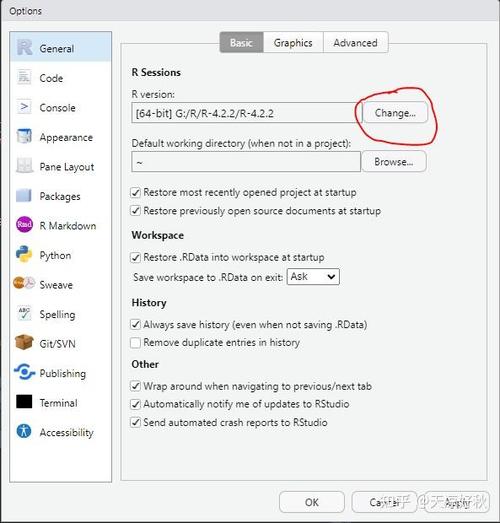Viewport: 500px width, 523px height.
Task: Open the Code options label
Action: [51, 78]
